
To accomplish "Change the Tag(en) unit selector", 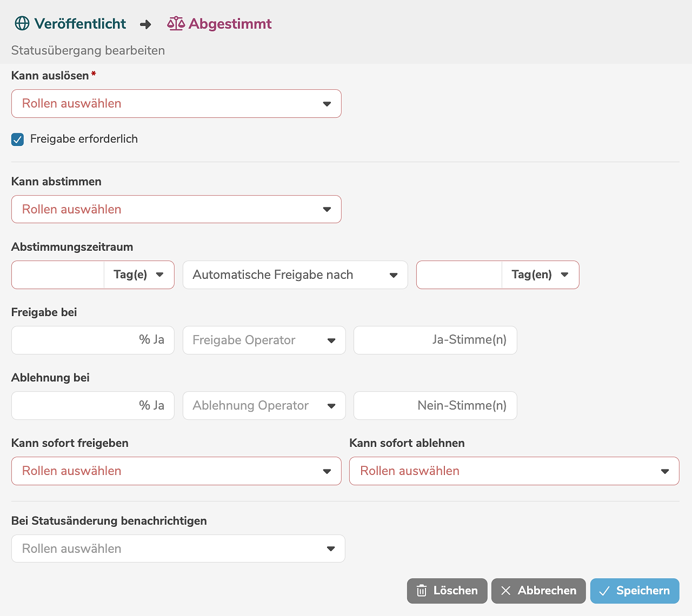I will pos(540,275).
